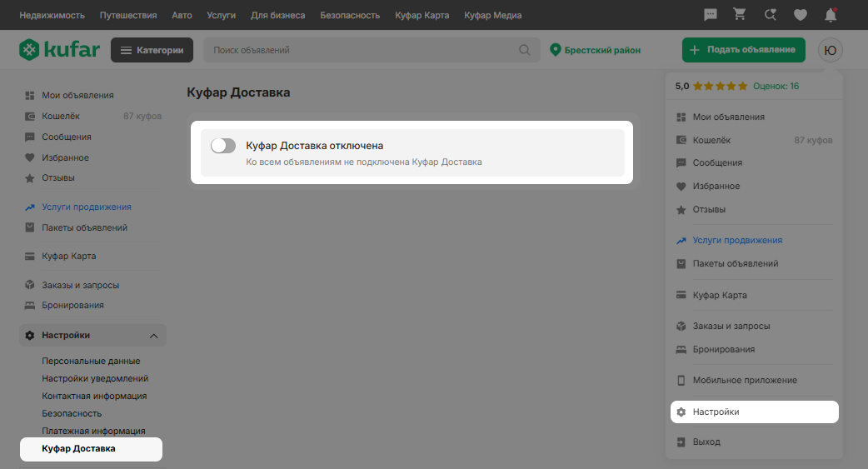Collapse the Настройки section chevron in sidebar

[153, 336]
